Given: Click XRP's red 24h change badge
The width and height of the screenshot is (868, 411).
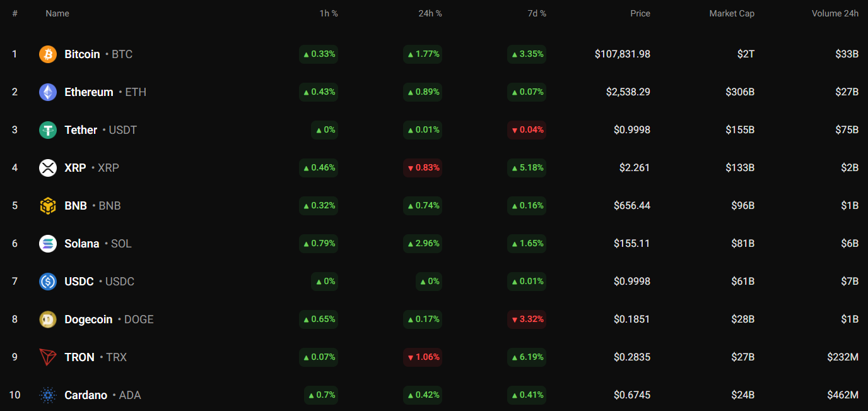Looking at the screenshot, I should [423, 168].
